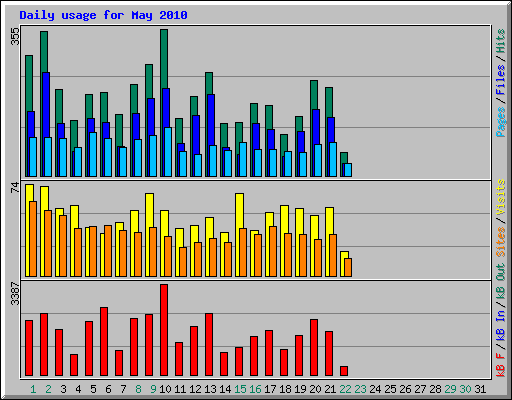Select day label 30 on the x-axis
The width and height of the screenshot is (512, 400).
click(465, 389)
